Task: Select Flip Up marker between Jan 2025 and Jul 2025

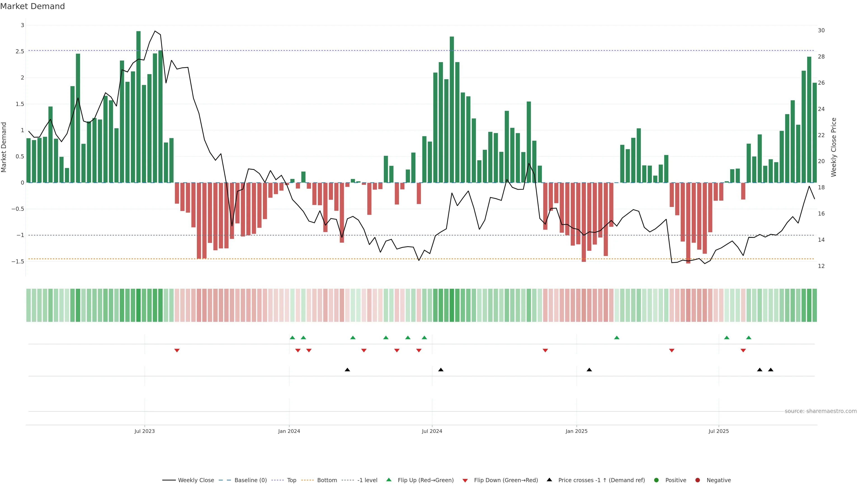Action: point(617,338)
